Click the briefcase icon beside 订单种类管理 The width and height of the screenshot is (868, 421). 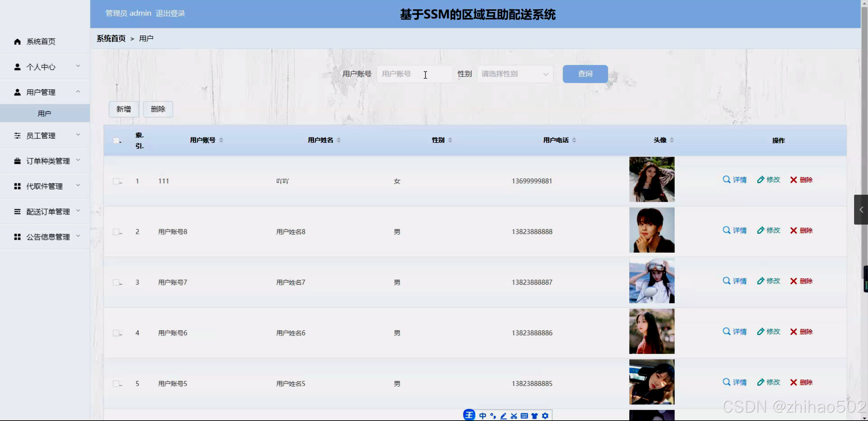[x=17, y=161]
